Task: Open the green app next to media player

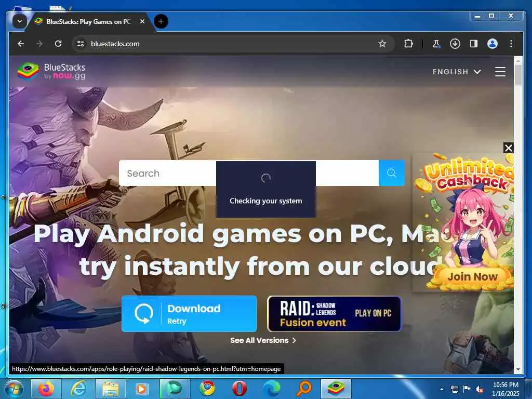Action: [174, 389]
